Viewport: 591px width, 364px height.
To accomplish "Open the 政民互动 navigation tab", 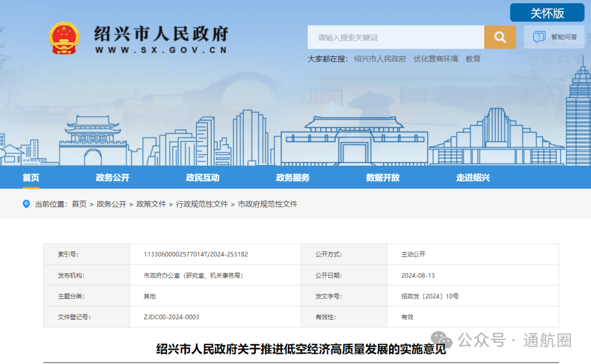I will point(202,178).
